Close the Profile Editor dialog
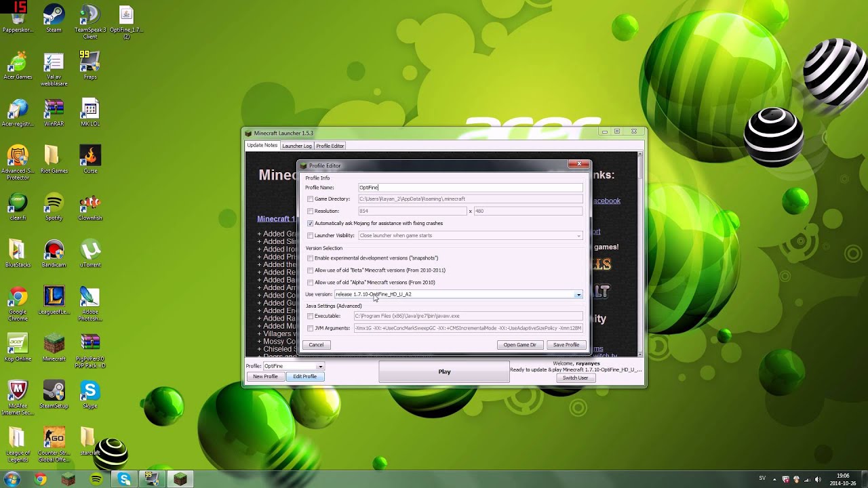The image size is (868, 488). coord(579,164)
